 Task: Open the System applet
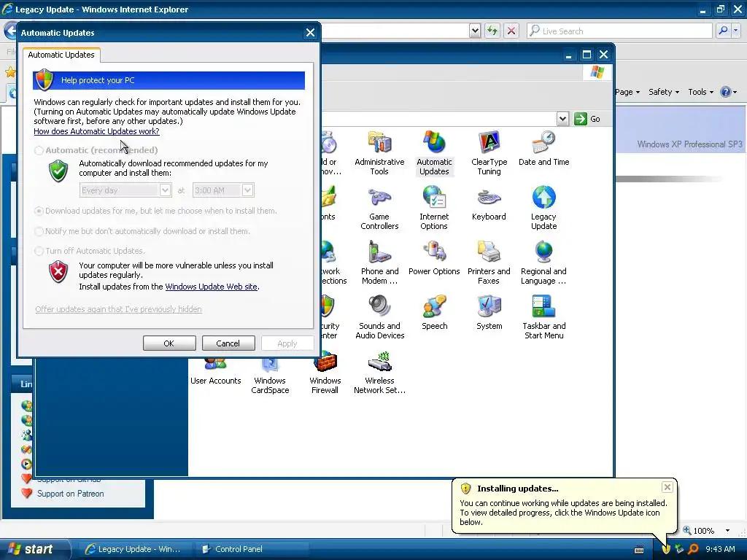489,313
